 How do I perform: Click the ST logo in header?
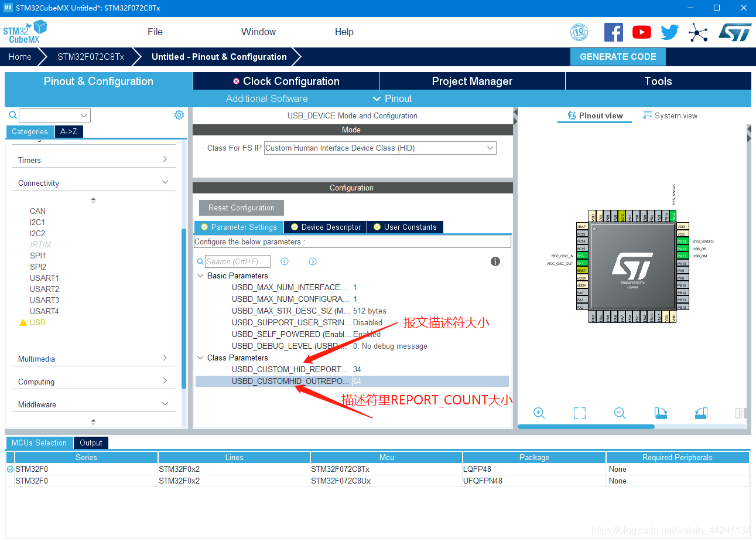[x=734, y=32]
